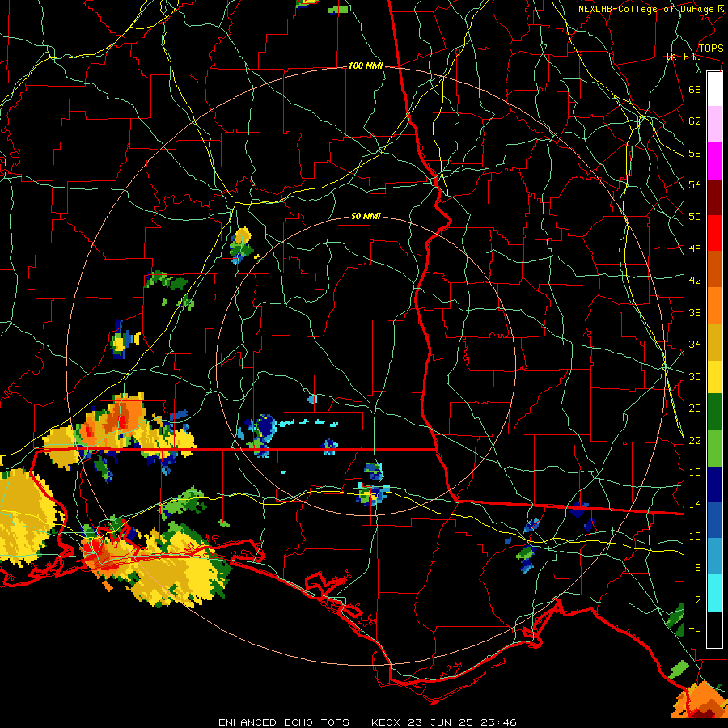
Task: Click the light blue 14 kft legend swatch
Action: pyautogui.click(x=714, y=557)
